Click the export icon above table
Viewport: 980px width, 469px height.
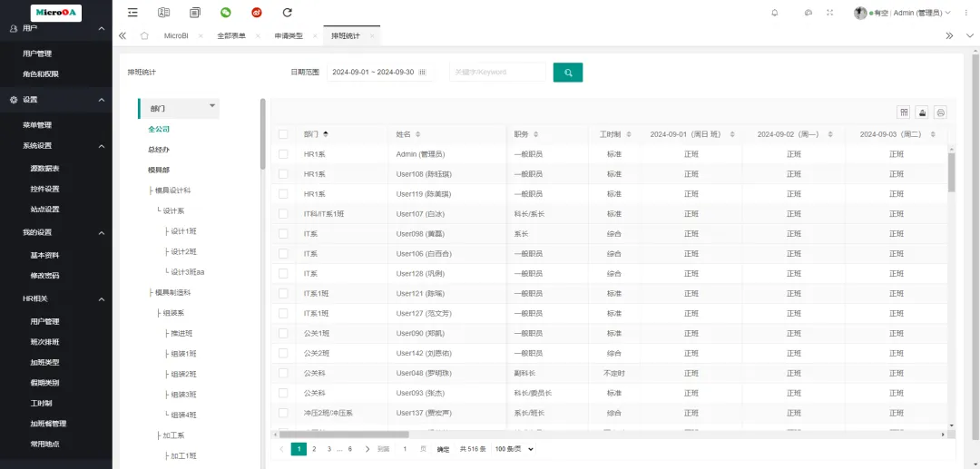pos(922,112)
